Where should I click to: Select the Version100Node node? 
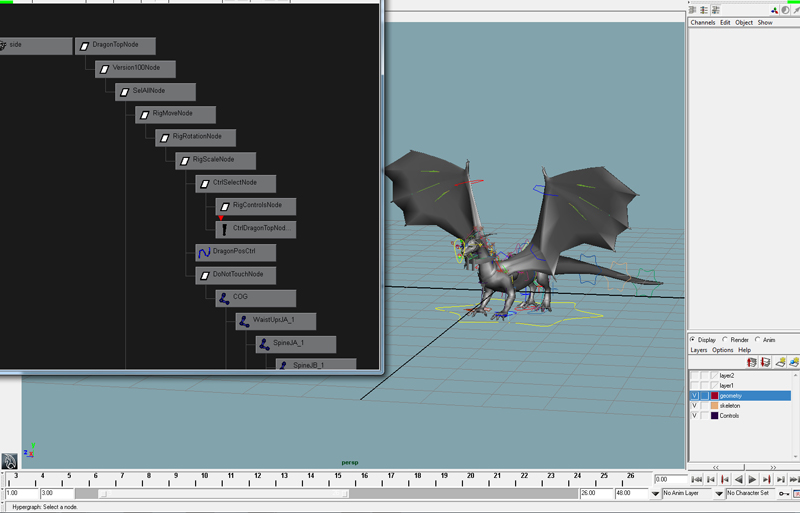pyautogui.click(x=135, y=69)
